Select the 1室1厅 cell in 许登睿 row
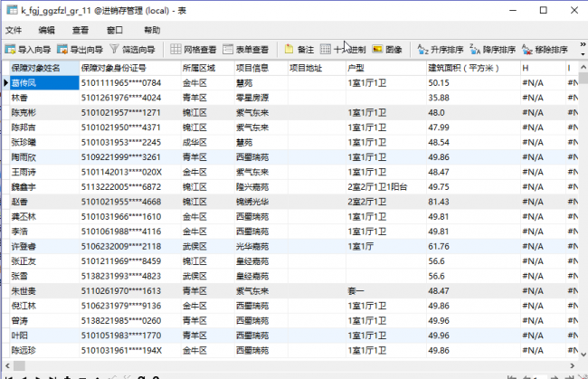588x379 pixels. coord(386,246)
